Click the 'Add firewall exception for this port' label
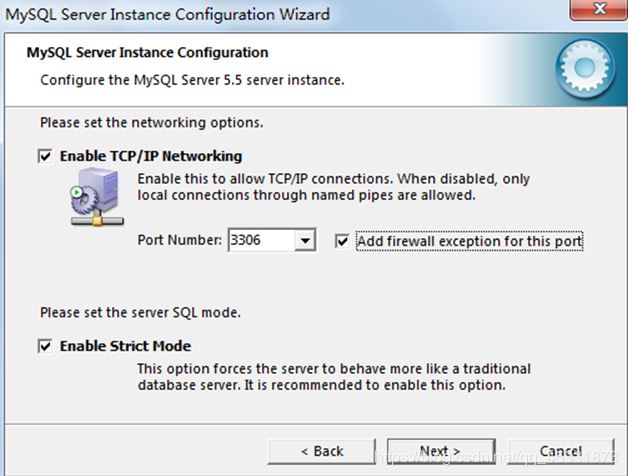 coord(469,241)
